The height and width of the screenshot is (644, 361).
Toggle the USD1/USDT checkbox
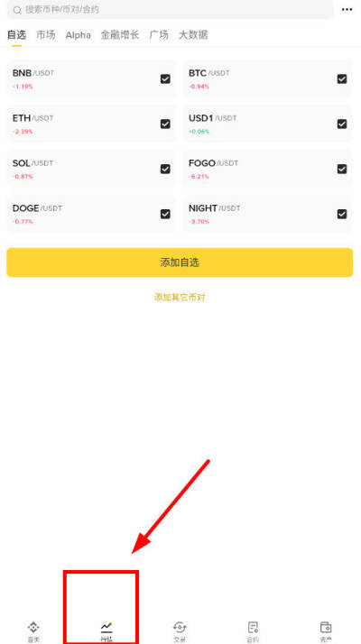click(x=342, y=124)
